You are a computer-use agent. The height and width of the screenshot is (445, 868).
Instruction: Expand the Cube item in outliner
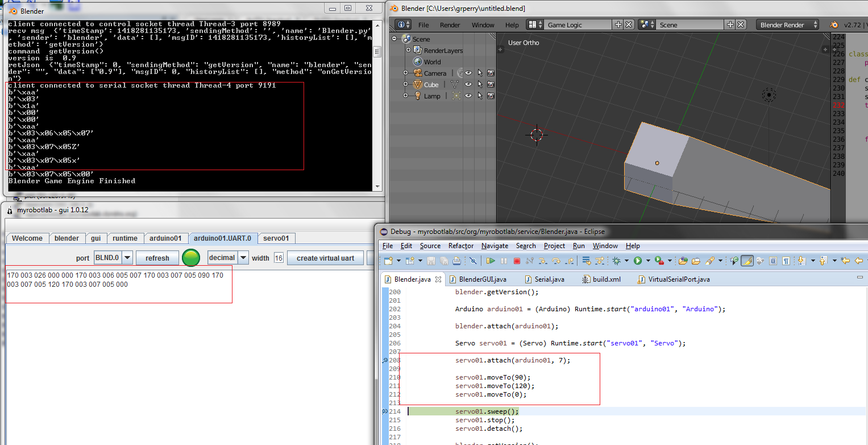pos(406,84)
